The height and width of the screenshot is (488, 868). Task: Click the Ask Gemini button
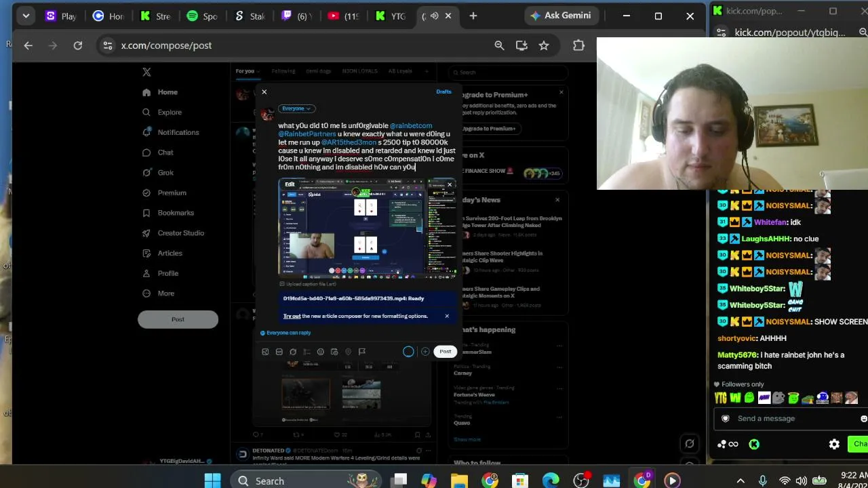561,16
